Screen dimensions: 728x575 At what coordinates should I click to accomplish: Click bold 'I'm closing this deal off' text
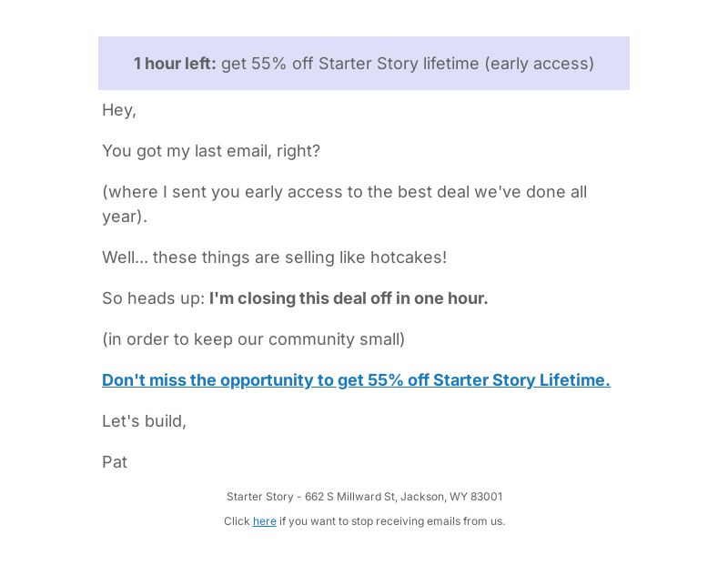301,298
